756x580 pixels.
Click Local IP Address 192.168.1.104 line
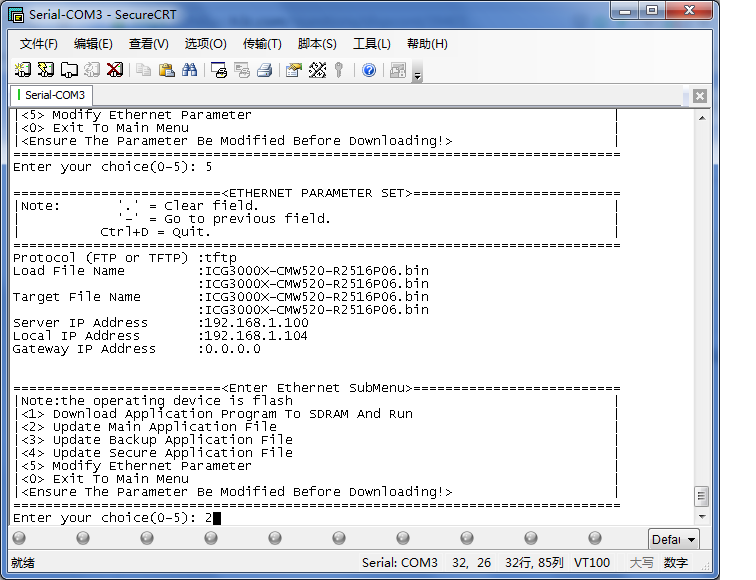coord(160,336)
